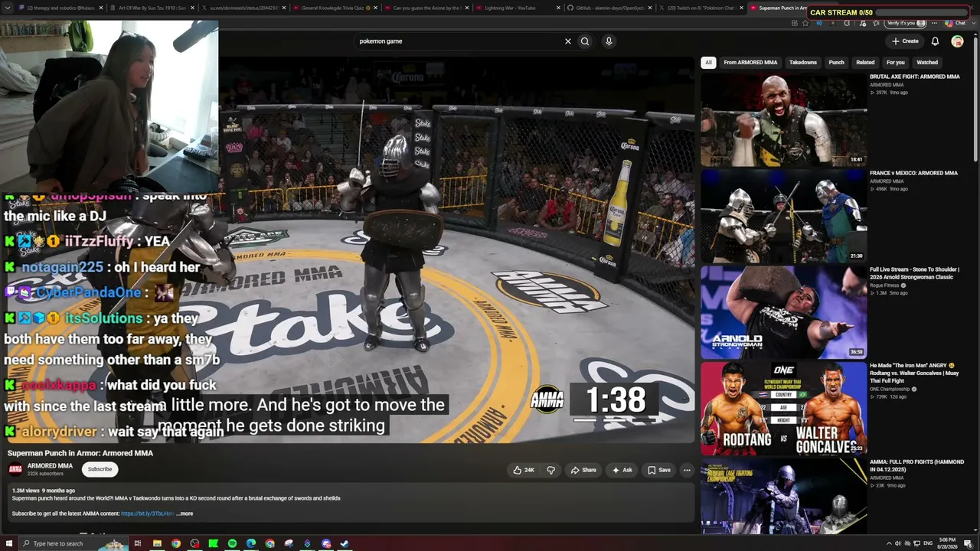Image resolution: width=980 pixels, height=551 pixels.
Task: Close the GitHub OpenSyo tab
Action: tap(650, 8)
